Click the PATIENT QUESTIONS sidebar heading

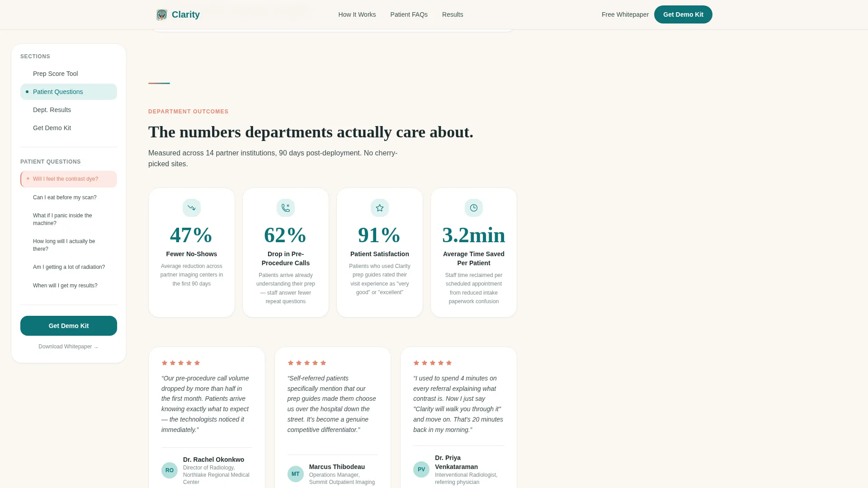51,162
